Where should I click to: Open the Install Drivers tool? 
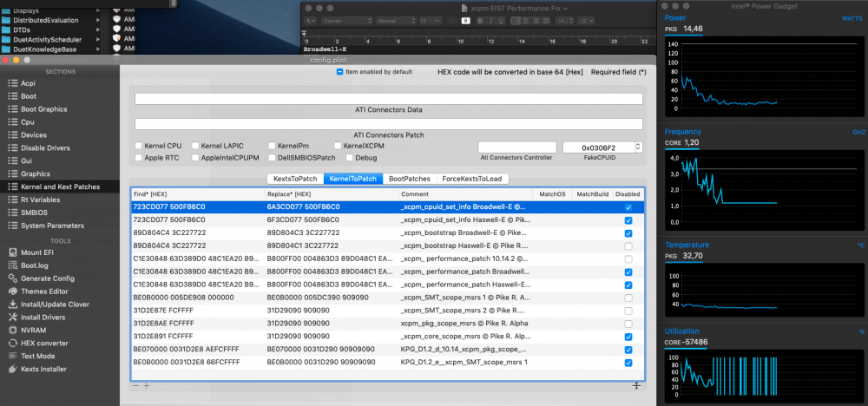pyautogui.click(x=43, y=317)
